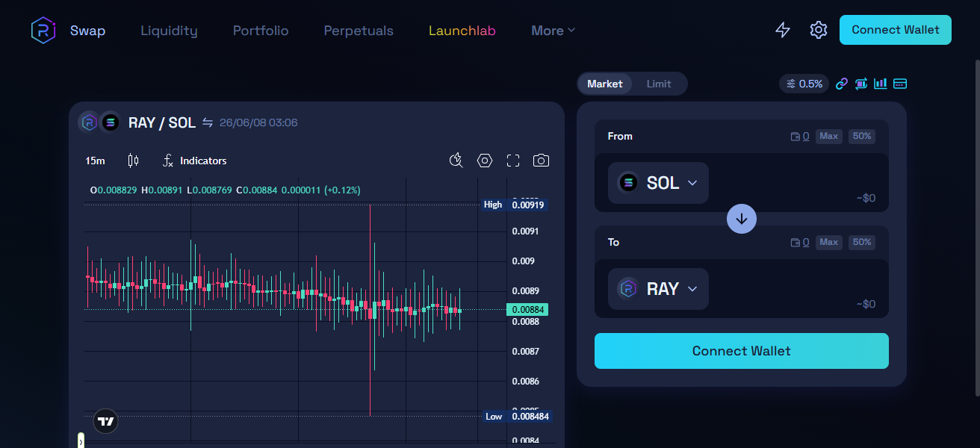Expand the More menu in the header
This screenshot has width=980, height=448.
(x=553, y=31)
